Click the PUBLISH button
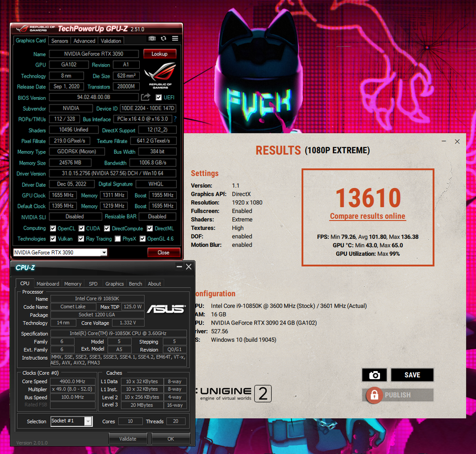The image size is (476, 454). 398,395
